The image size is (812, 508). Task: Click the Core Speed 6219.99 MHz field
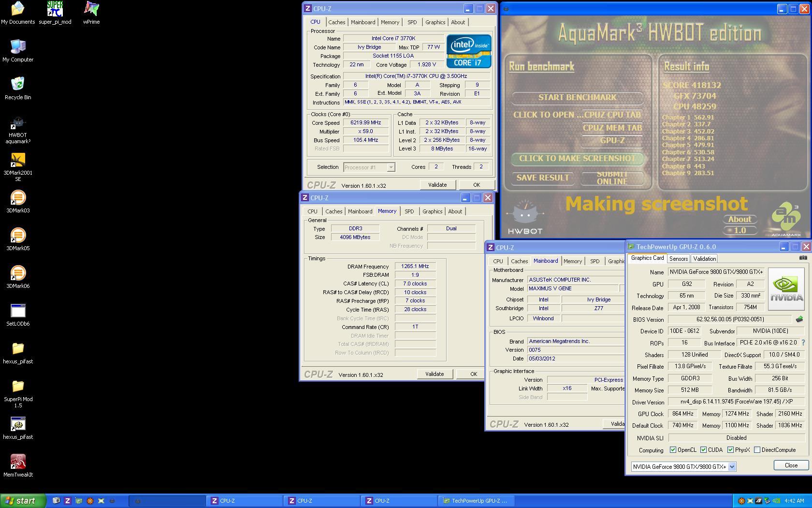click(x=366, y=123)
